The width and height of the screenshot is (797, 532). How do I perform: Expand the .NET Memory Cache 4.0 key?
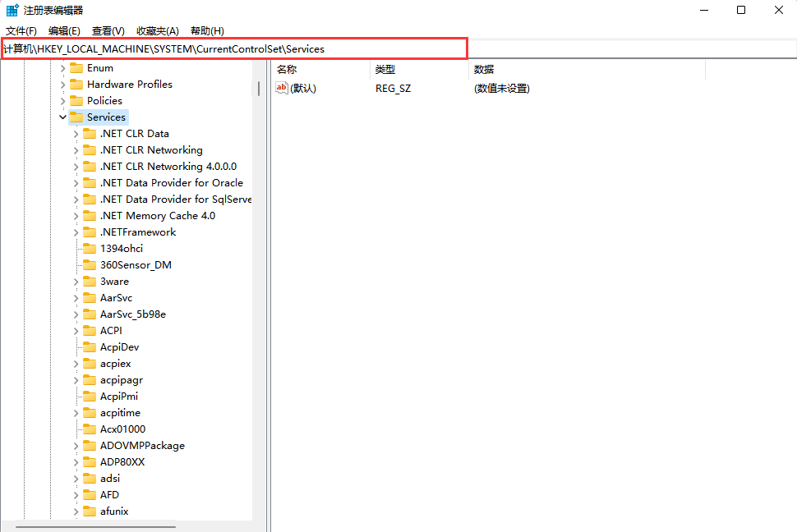tap(76, 216)
